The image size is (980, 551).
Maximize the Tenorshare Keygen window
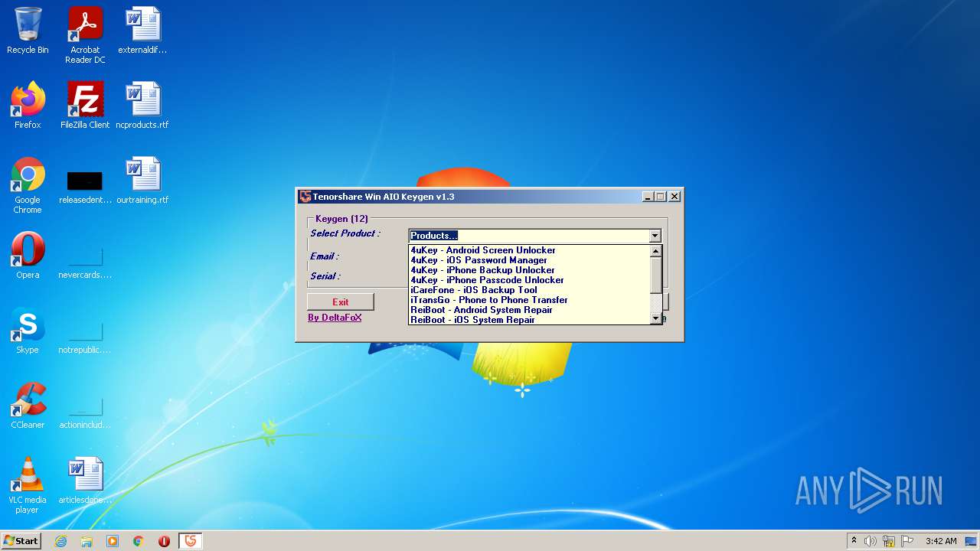click(660, 197)
